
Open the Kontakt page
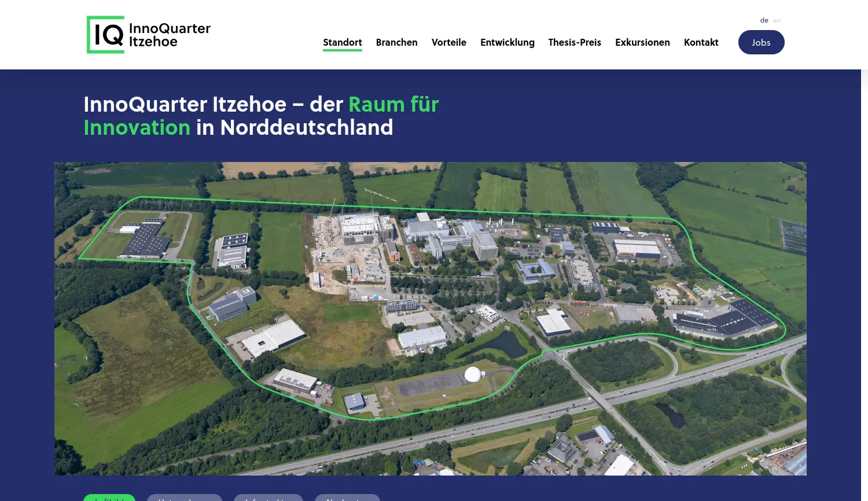pos(701,42)
